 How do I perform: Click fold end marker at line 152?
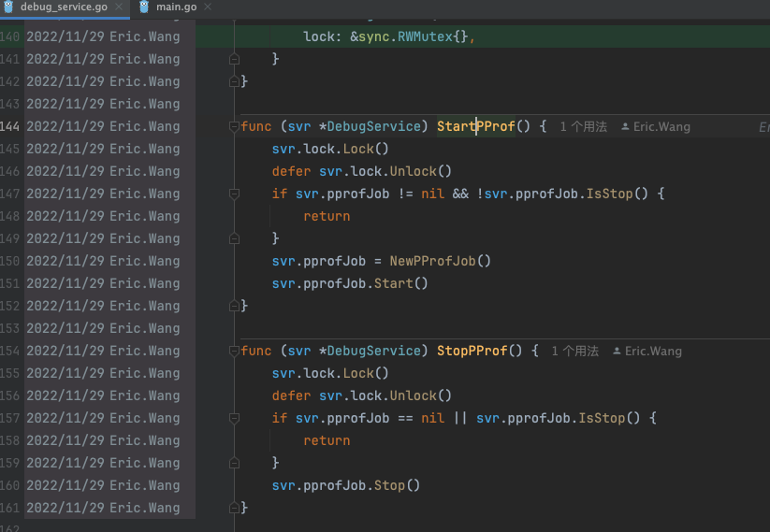tap(234, 306)
